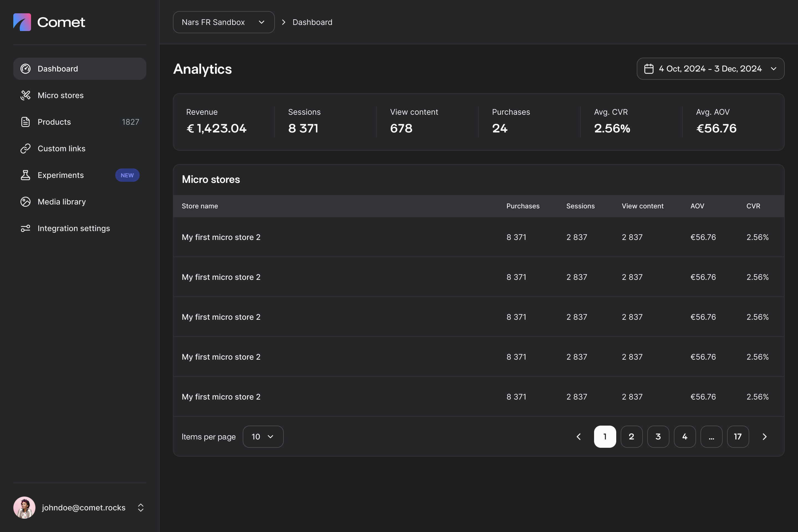Screen dimensions: 798x532
Task: Jump to page 17 in pagination
Action: pyautogui.click(x=738, y=437)
